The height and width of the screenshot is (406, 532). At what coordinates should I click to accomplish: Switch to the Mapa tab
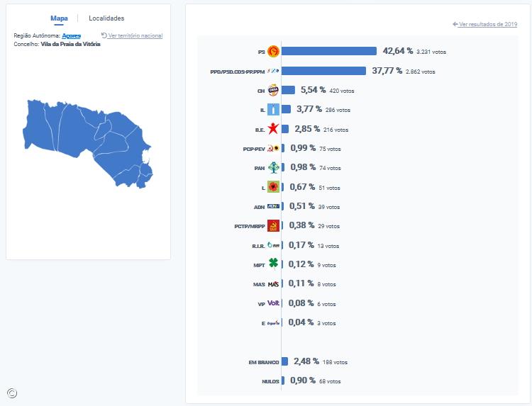tap(59, 18)
